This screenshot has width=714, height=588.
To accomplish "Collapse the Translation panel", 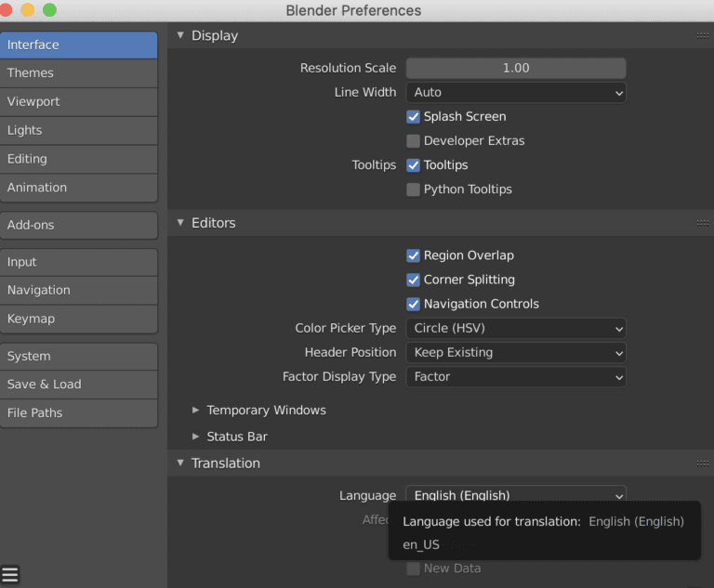I will point(180,463).
